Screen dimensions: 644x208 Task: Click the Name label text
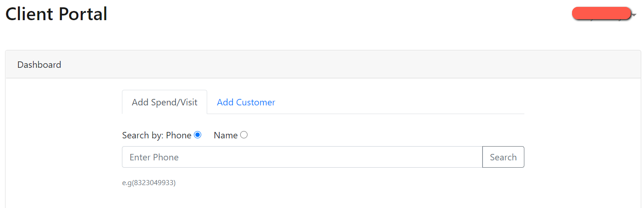pos(226,135)
